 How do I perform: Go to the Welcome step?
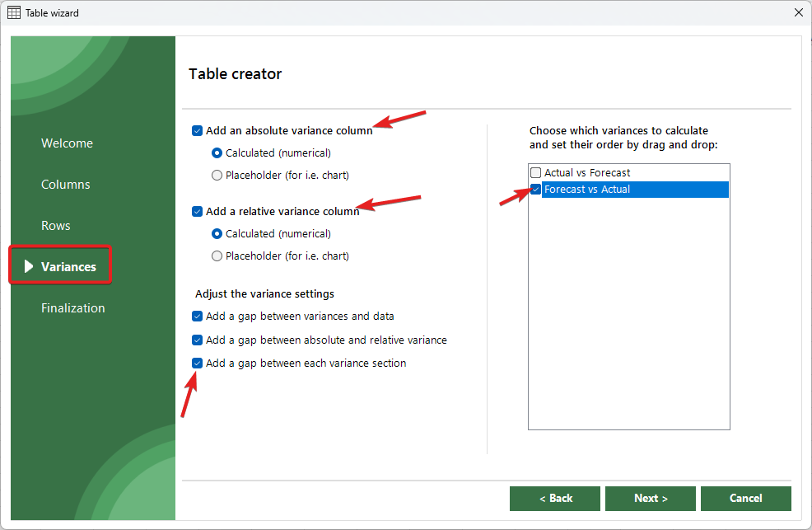67,143
